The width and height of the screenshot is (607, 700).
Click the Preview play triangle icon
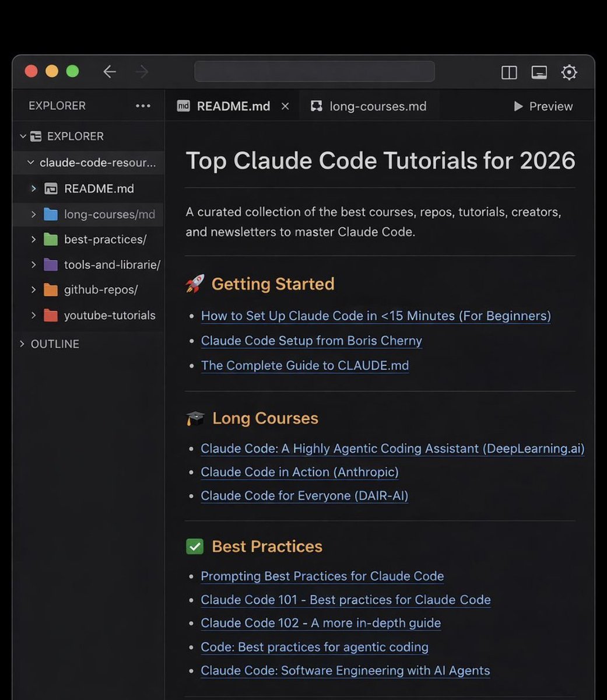pos(518,106)
